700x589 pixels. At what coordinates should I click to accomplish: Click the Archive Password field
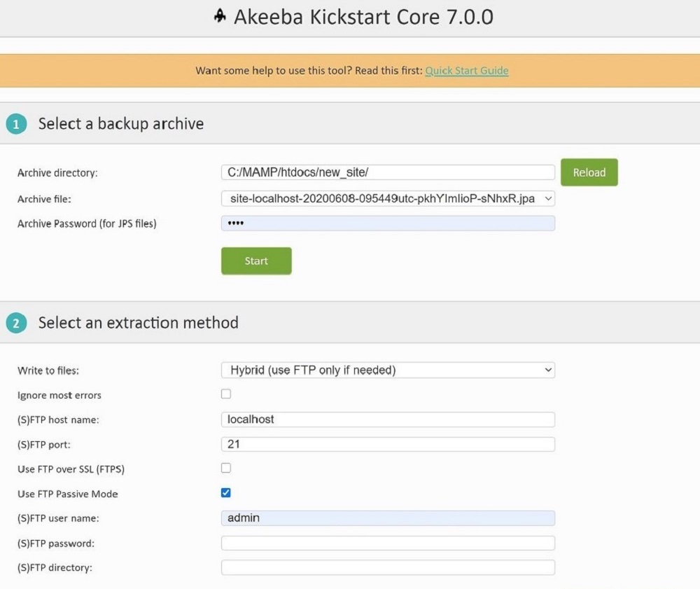click(x=388, y=223)
